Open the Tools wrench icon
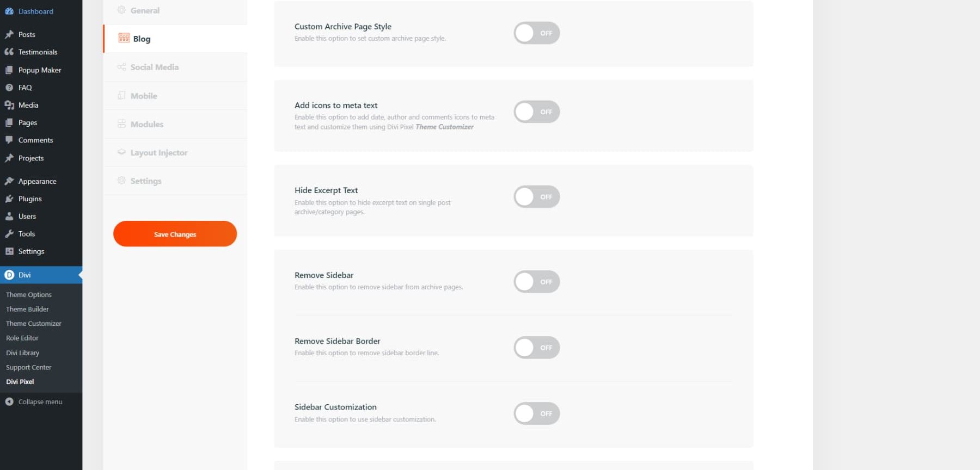This screenshot has height=470, width=980. (10, 233)
